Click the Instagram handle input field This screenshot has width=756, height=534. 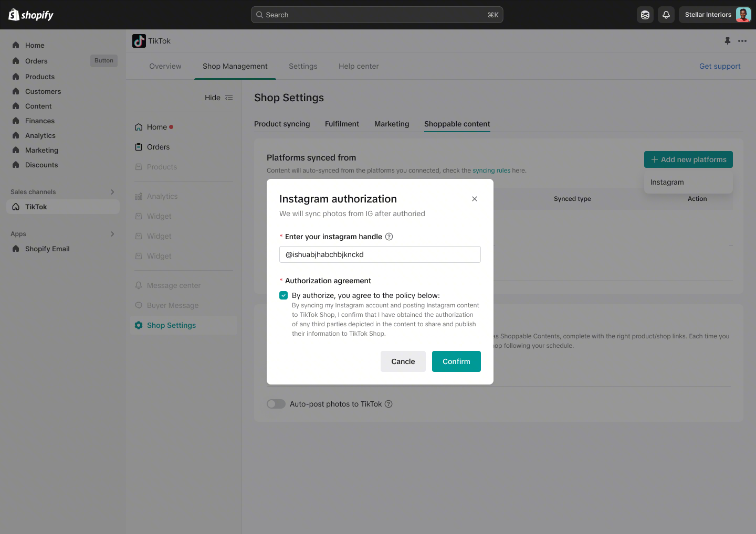[380, 254]
